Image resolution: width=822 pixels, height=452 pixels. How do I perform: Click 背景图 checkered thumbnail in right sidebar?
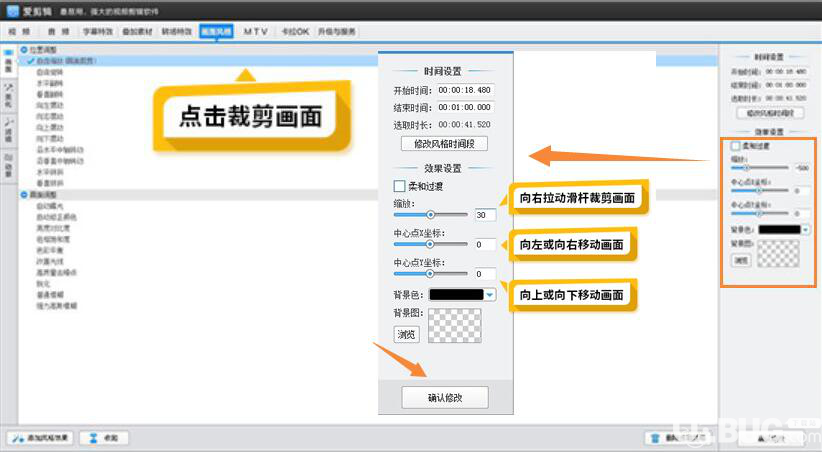[x=779, y=254]
